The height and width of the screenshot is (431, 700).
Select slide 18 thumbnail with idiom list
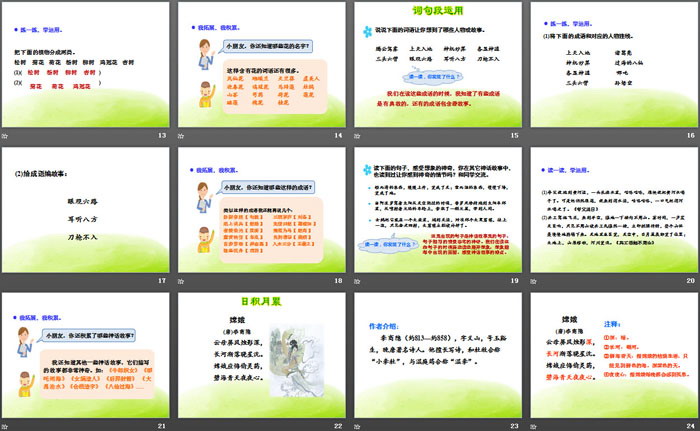[262, 210]
